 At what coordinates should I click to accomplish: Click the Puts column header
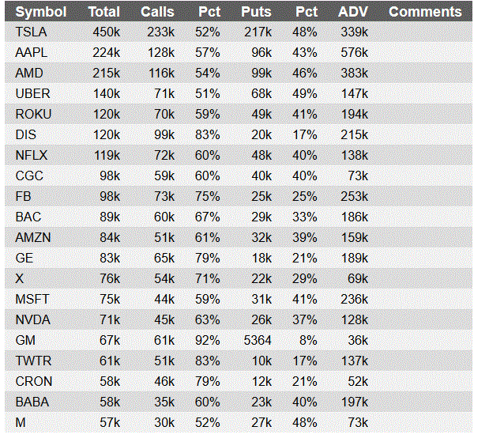[x=256, y=12]
